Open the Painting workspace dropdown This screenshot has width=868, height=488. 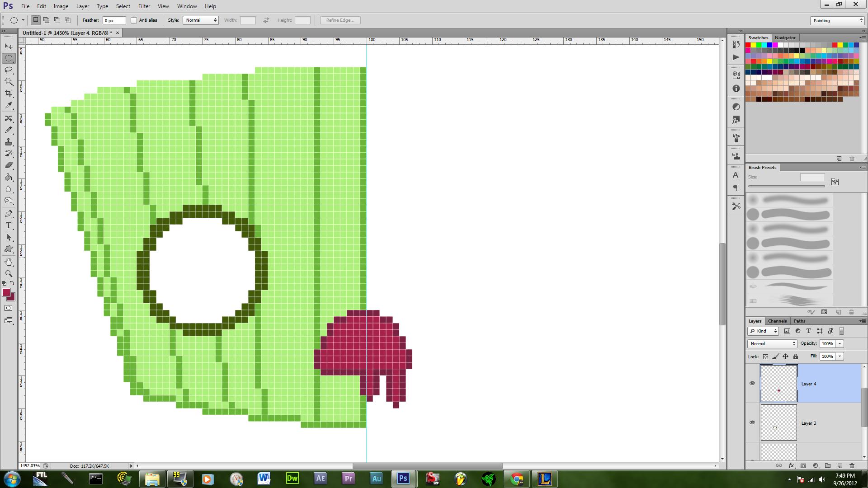pos(837,20)
